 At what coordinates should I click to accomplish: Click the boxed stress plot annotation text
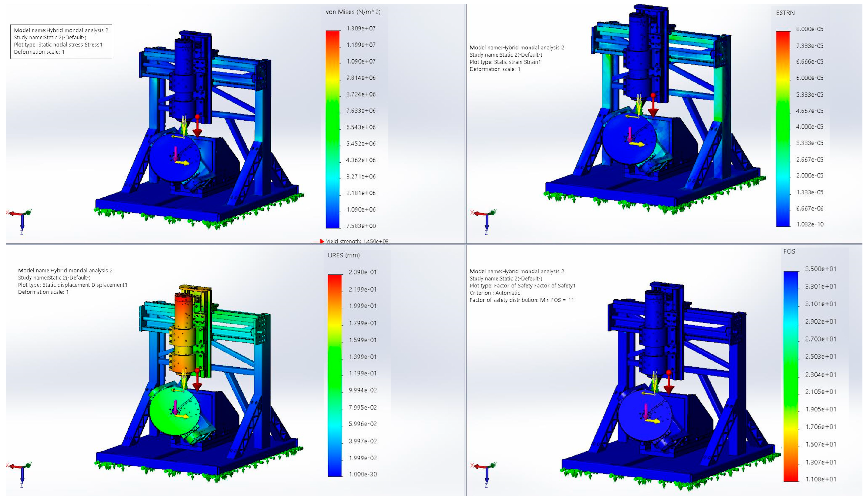tap(61, 41)
